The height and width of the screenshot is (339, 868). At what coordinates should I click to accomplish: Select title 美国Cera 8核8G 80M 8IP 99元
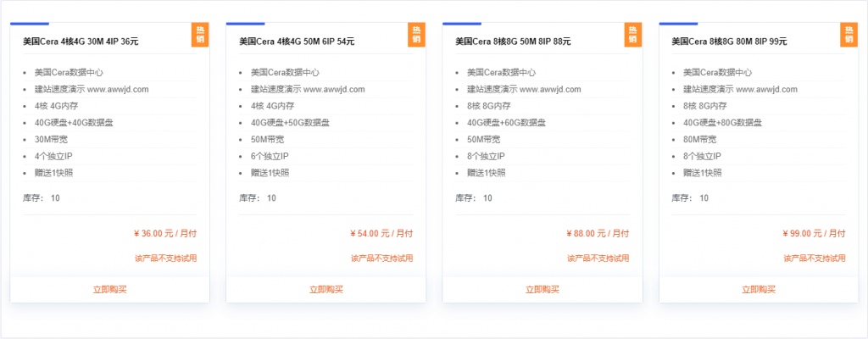click(x=730, y=41)
